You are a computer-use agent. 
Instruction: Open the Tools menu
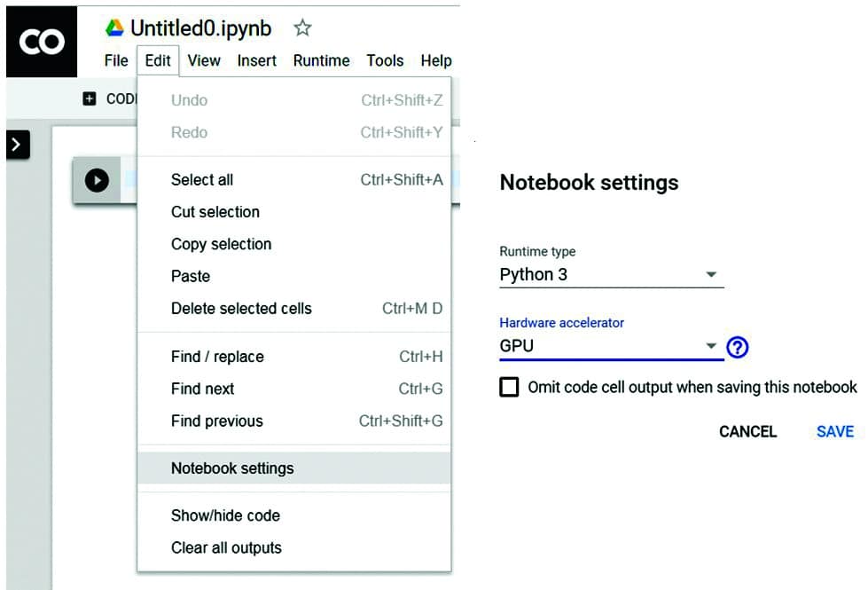pyautogui.click(x=385, y=61)
